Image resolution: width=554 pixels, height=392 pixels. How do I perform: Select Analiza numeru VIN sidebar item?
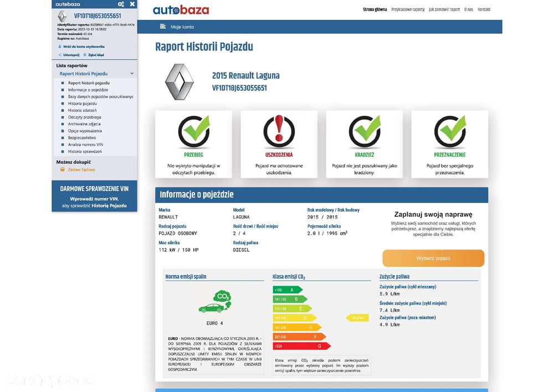85,145
